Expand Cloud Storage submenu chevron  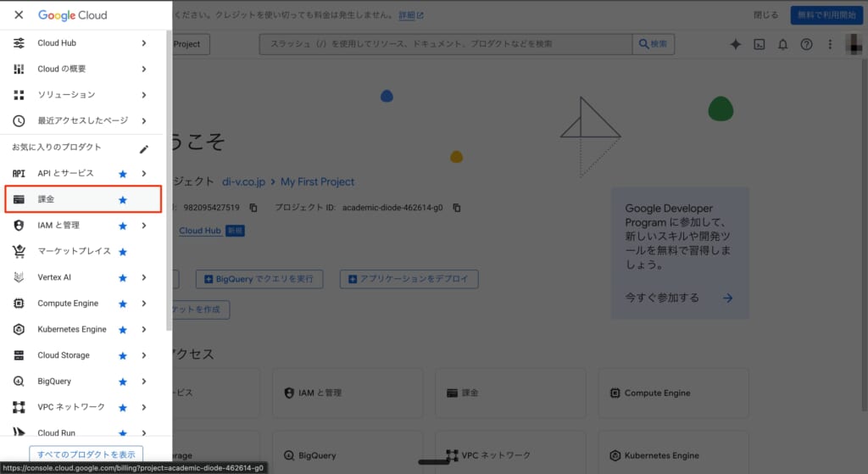(x=144, y=355)
